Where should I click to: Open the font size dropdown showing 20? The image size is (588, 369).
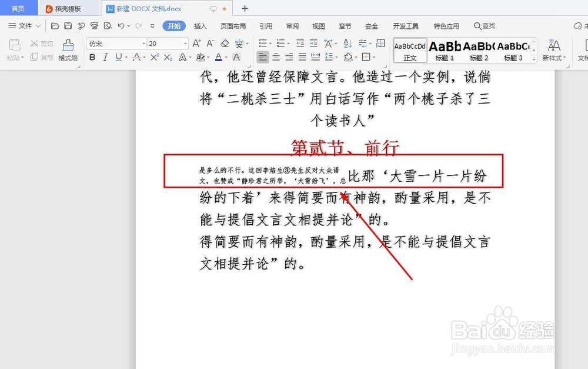click(x=183, y=44)
